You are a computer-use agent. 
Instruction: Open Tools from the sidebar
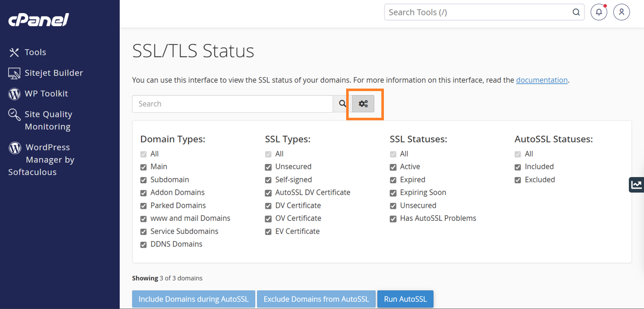coord(35,52)
